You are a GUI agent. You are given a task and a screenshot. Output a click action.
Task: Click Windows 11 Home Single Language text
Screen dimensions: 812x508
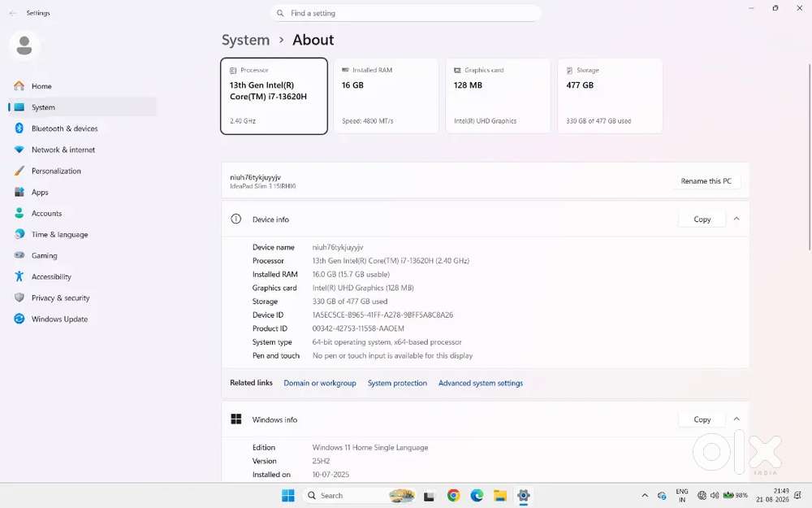click(x=370, y=447)
